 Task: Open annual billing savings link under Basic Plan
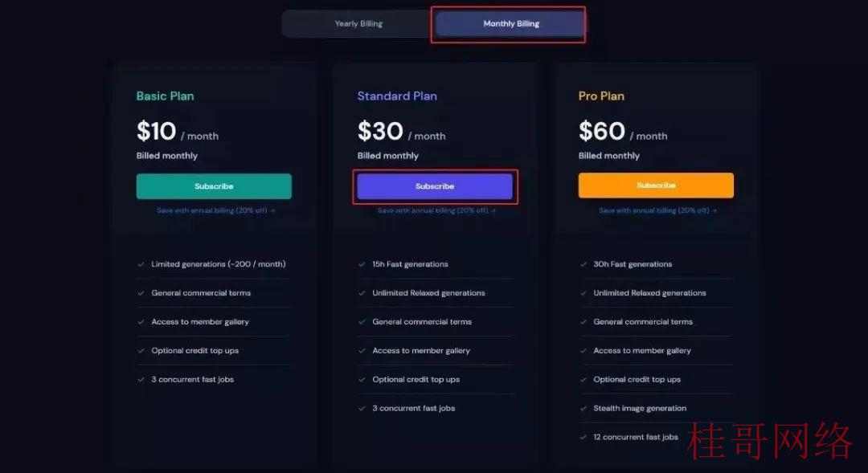(216, 210)
